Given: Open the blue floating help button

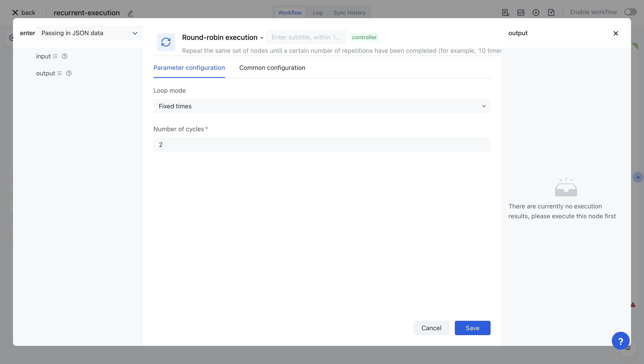Looking at the screenshot, I should (x=620, y=341).
